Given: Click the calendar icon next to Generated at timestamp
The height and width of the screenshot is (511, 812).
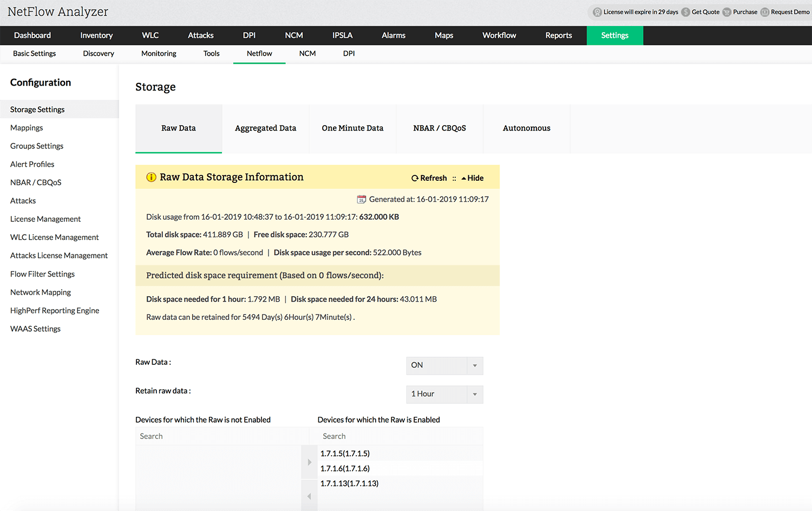Looking at the screenshot, I should [x=361, y=199].
